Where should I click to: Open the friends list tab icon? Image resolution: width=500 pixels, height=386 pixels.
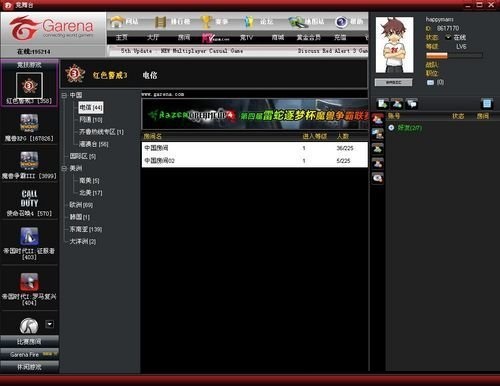pyautogui.click(x=378, y=119)
